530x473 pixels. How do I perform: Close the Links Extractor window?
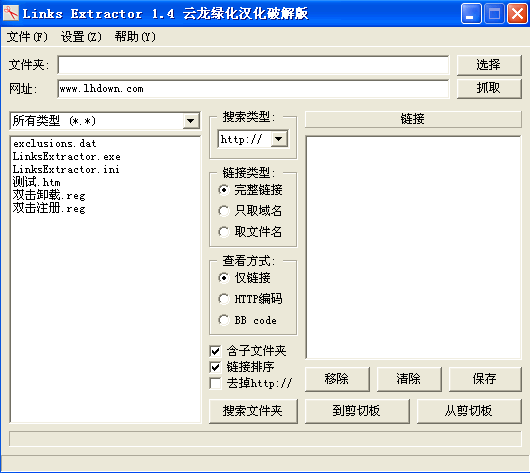tap(517, 14)
